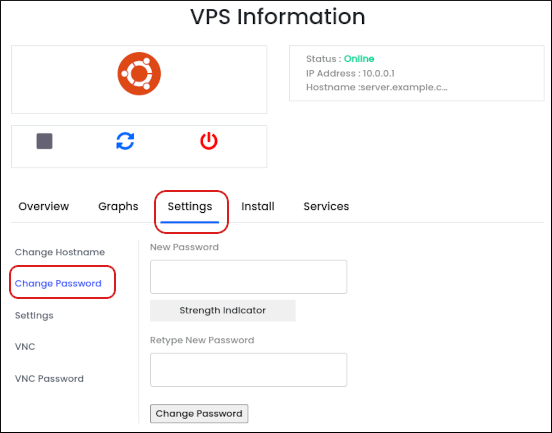Image resolution: width=552 pixels, height=433 pixels.
Task: Stop the VPS with the square icon
Action: 44,141
